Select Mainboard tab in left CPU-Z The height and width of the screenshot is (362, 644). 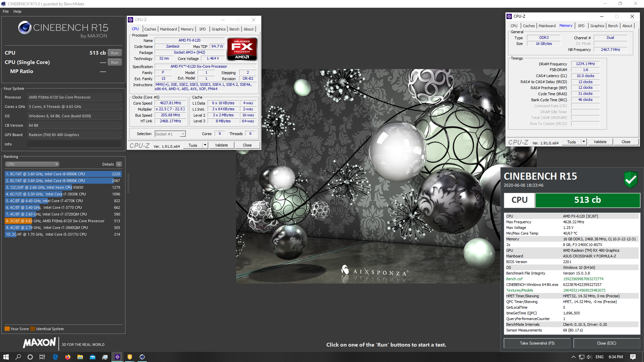(x=168, y=29)
